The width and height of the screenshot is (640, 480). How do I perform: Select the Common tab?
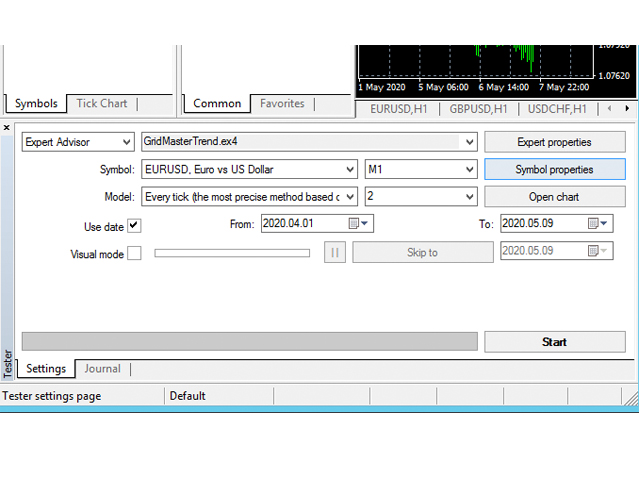217,104
